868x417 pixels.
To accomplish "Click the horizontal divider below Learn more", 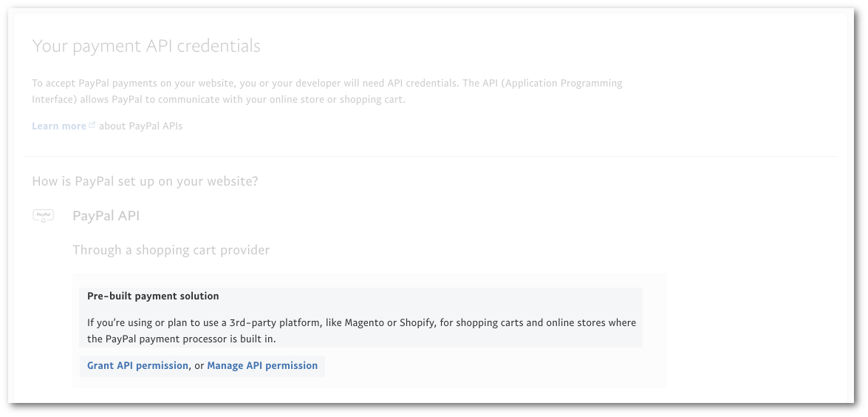I will [431, 157].
